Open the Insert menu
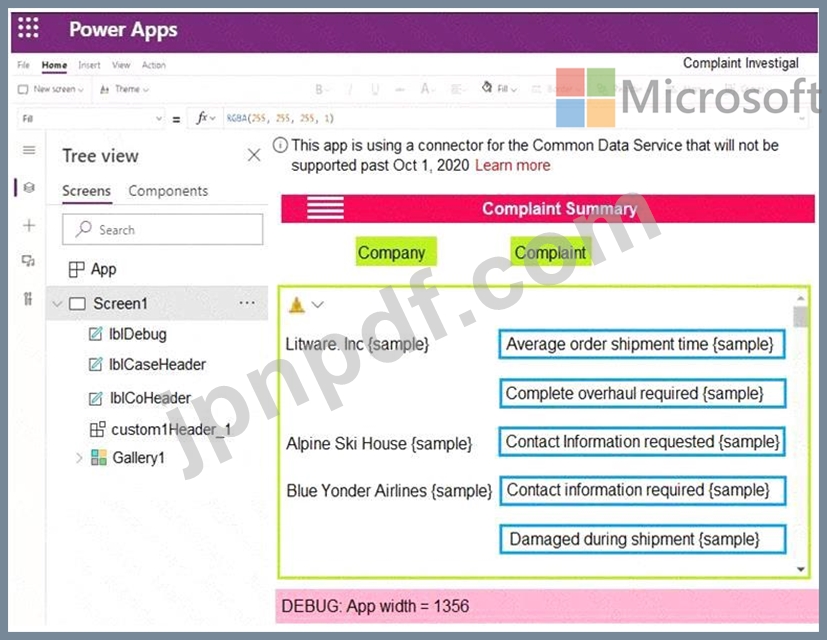Viewport: 827px width, 640px height. (x=89, y=65)
